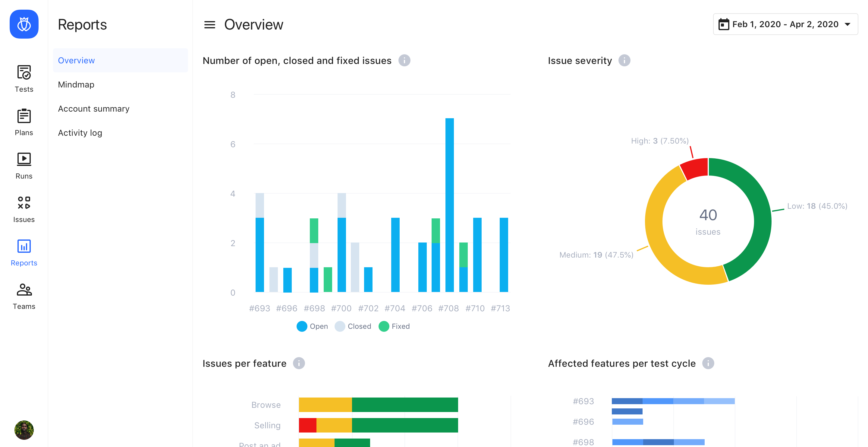The height and width of the screenshot is (447, 868).
Task: Open Account summary report
Action: coord(94,109)
